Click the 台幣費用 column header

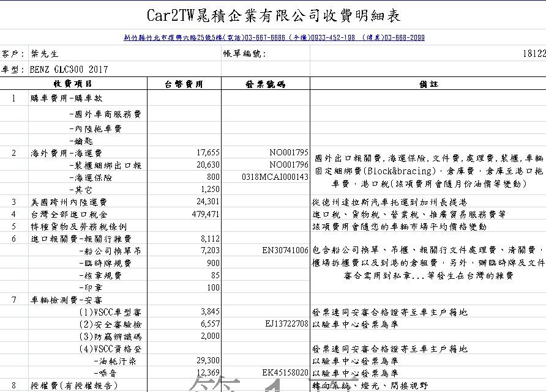(x=186, y=83)
